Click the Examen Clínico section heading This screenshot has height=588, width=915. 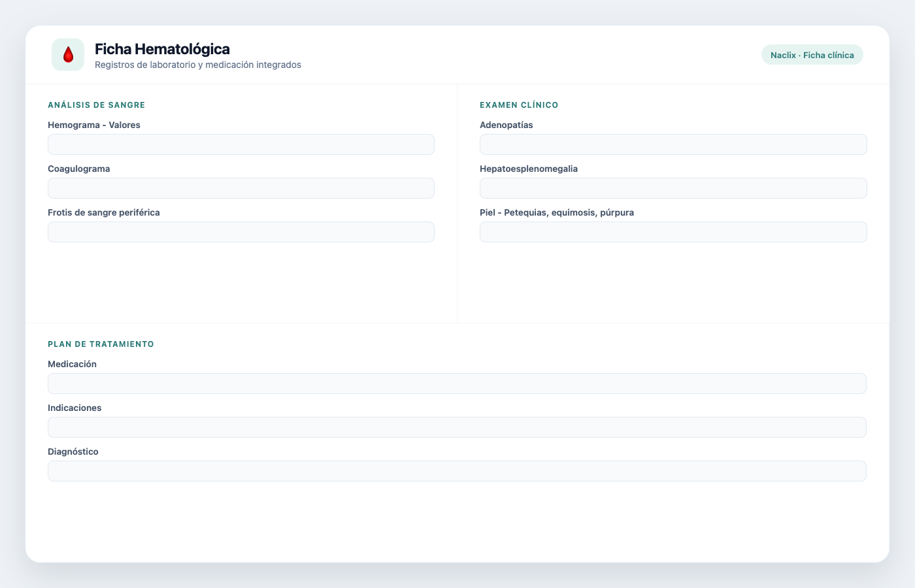519,105
